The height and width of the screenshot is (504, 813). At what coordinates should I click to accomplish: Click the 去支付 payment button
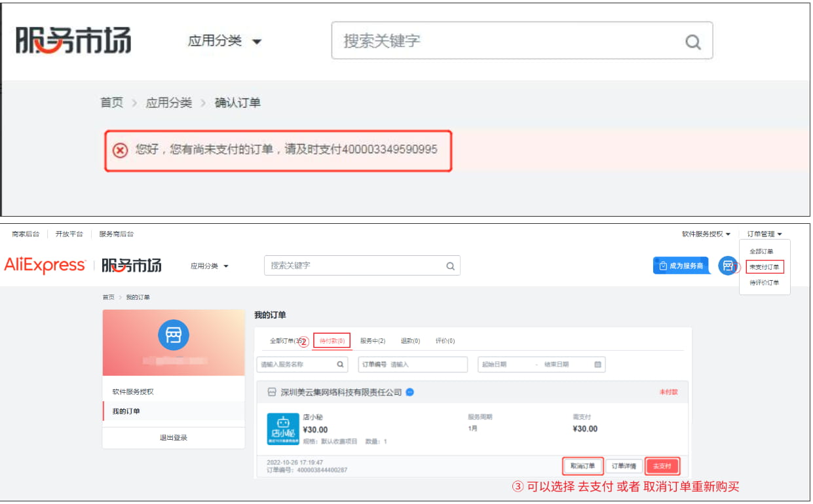(x=663, y=465)
